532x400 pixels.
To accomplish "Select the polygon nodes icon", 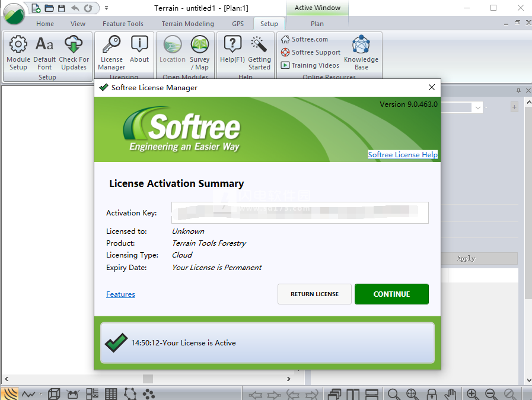I will tap(130, 394).
